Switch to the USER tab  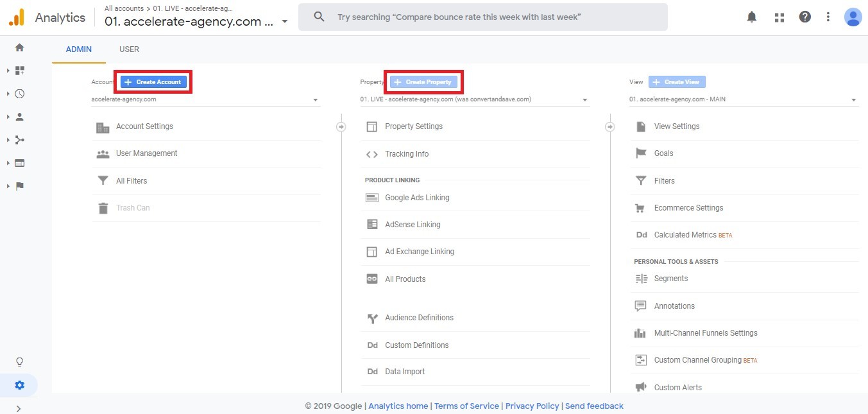[x=129, y=49]
